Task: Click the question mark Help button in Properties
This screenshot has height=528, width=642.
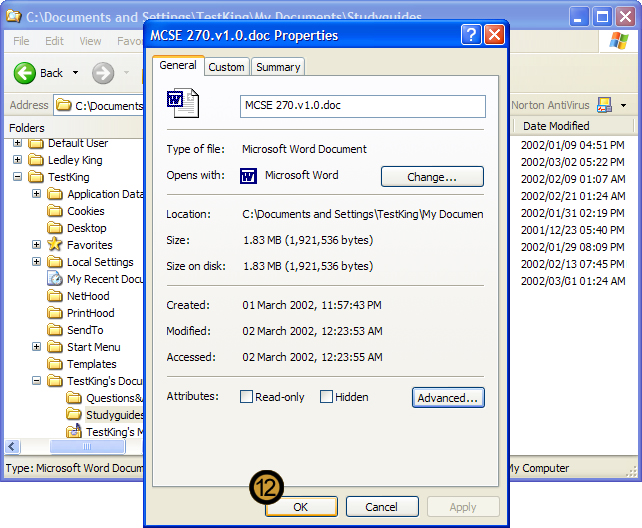Action: [471, 35]
